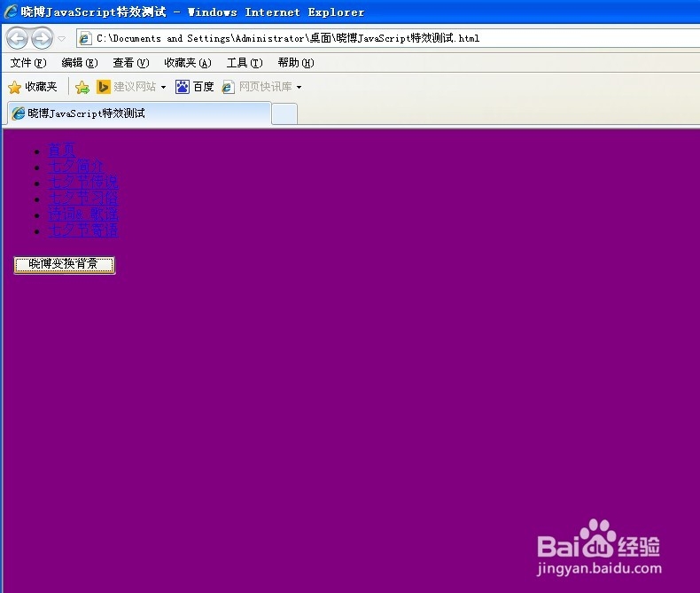Click the browser Back arrow button

pos(18,38)
